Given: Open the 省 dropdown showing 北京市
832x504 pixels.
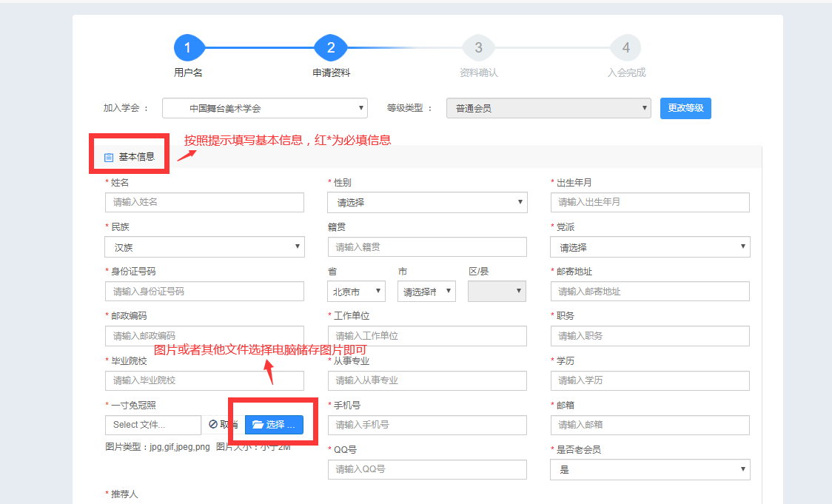Looking at the screenshot, I should coord(356,292).
